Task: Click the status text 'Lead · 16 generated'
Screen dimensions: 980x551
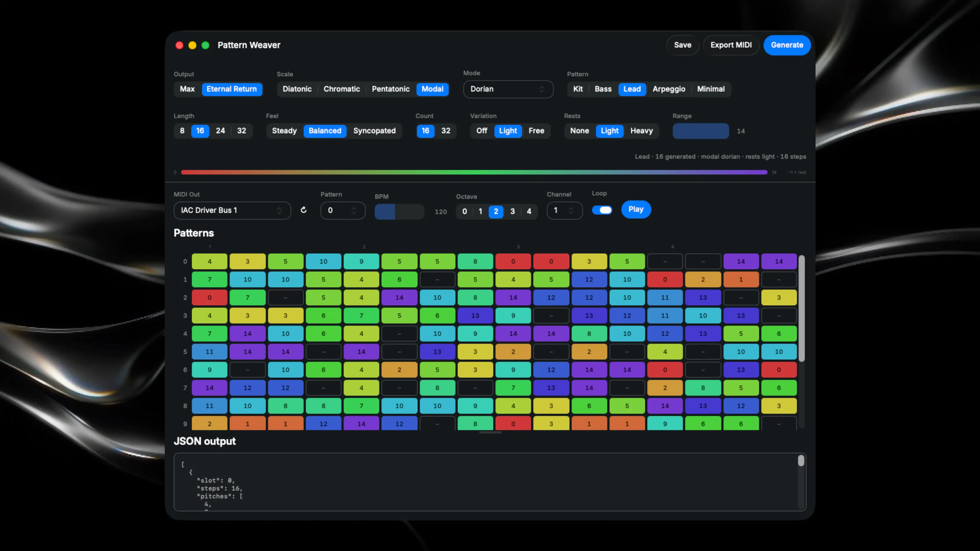Action: (x=665, y=157)
